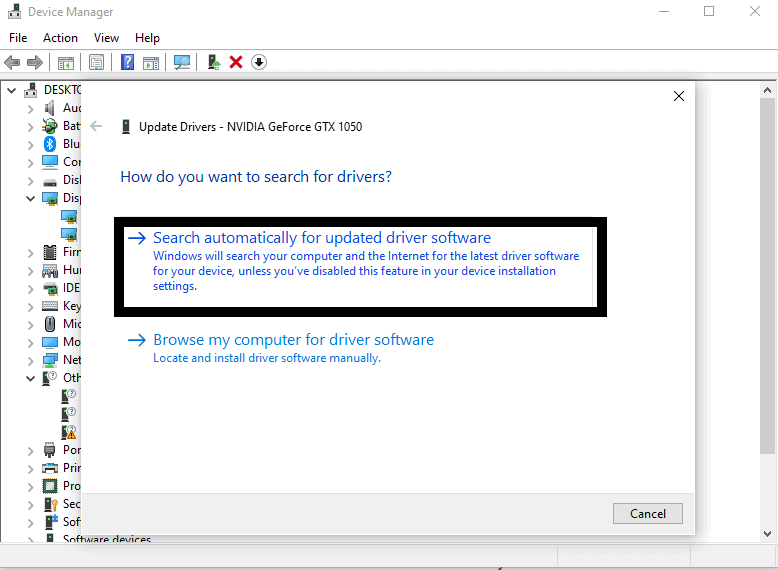The image size is (778, 570).
Task: Click the Monitors category icon
Action: (50, 342)
